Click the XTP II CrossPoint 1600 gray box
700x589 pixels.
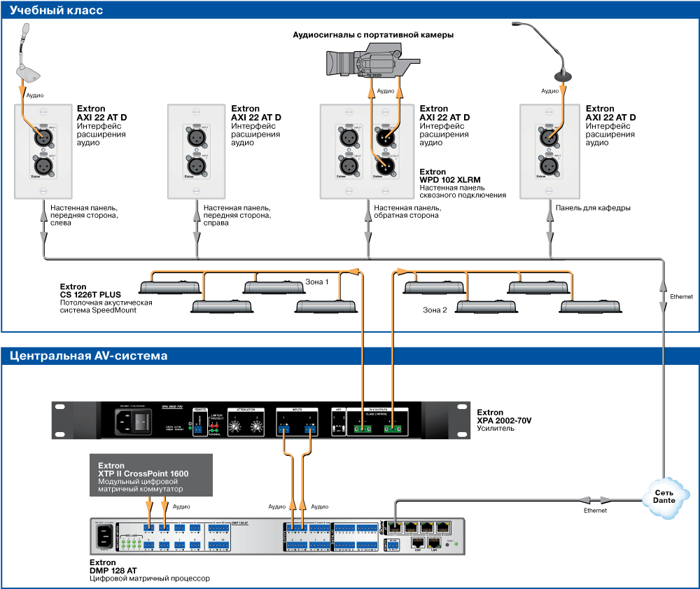pyautogui.click(x=151, y=475)
